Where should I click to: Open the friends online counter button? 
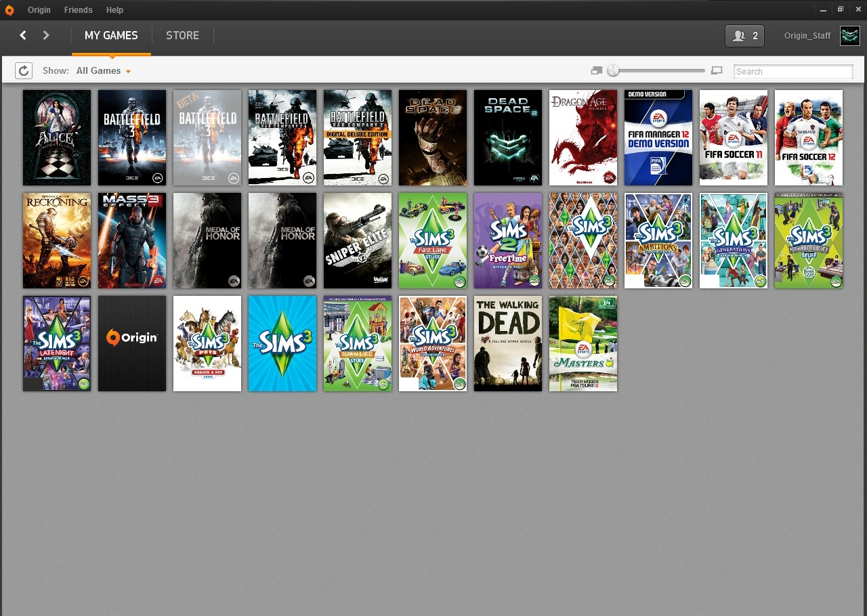(x=744, y=36)
